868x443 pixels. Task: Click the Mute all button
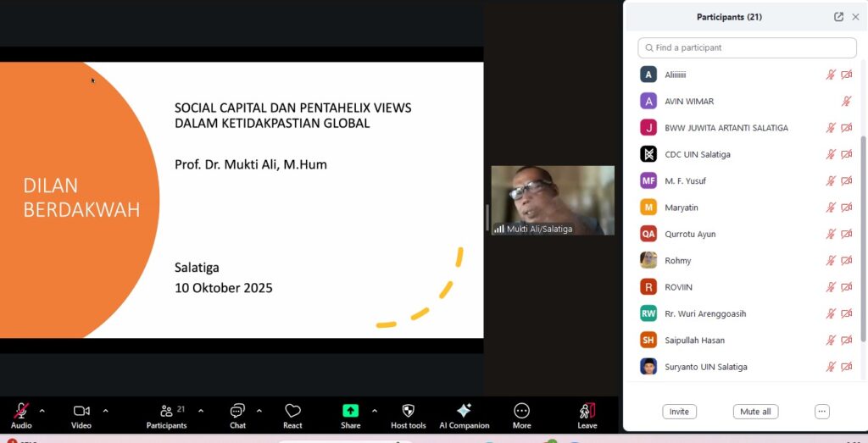pos(755,412)
